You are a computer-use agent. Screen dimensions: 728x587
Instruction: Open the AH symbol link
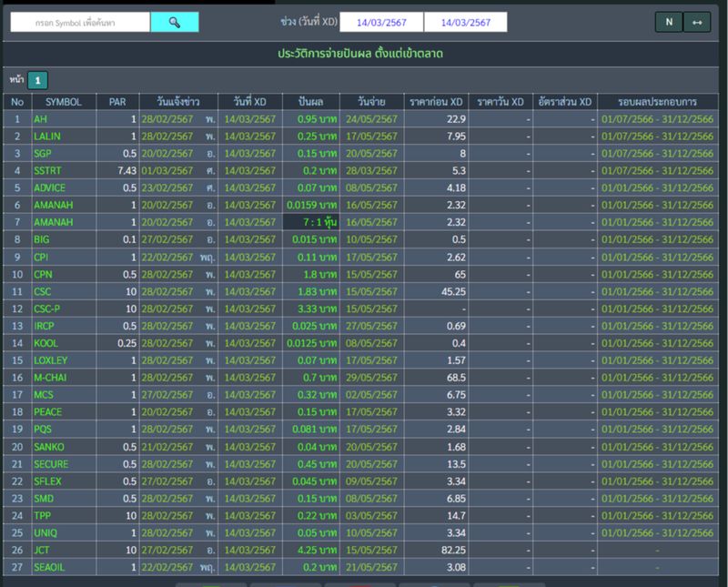pyautogui.click(x=40, y=119)
